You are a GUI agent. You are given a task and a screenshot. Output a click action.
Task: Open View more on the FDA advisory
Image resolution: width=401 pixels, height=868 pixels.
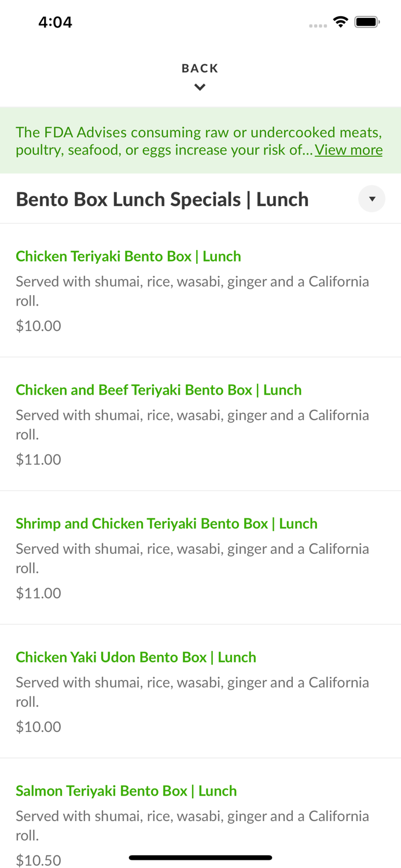[348, 149]
